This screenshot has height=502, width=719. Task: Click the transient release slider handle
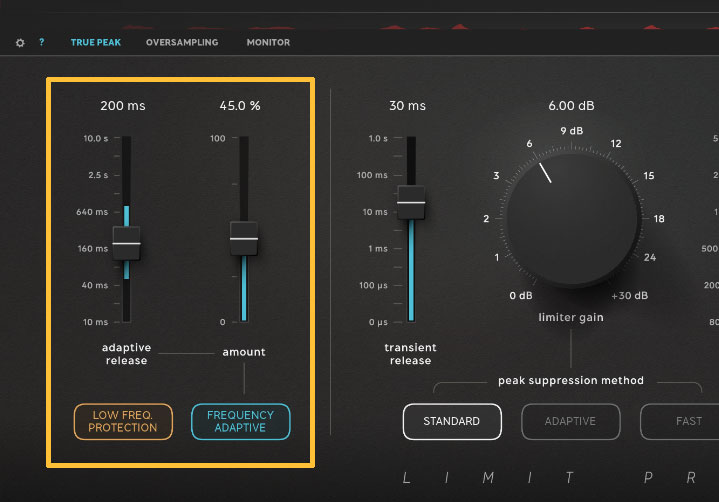411,202
